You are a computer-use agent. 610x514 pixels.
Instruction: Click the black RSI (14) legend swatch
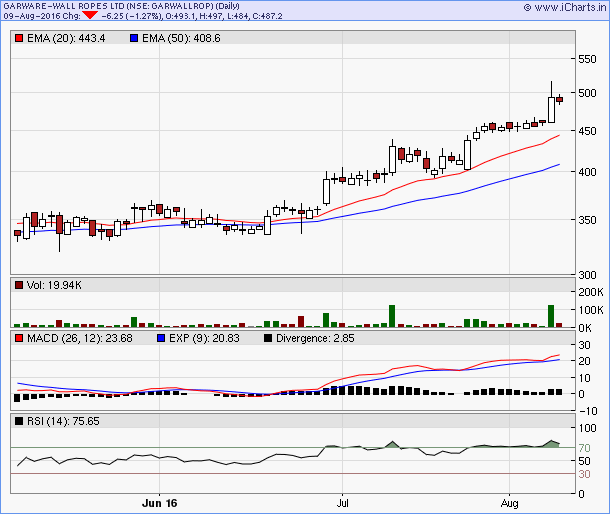(x=19, y=421)
